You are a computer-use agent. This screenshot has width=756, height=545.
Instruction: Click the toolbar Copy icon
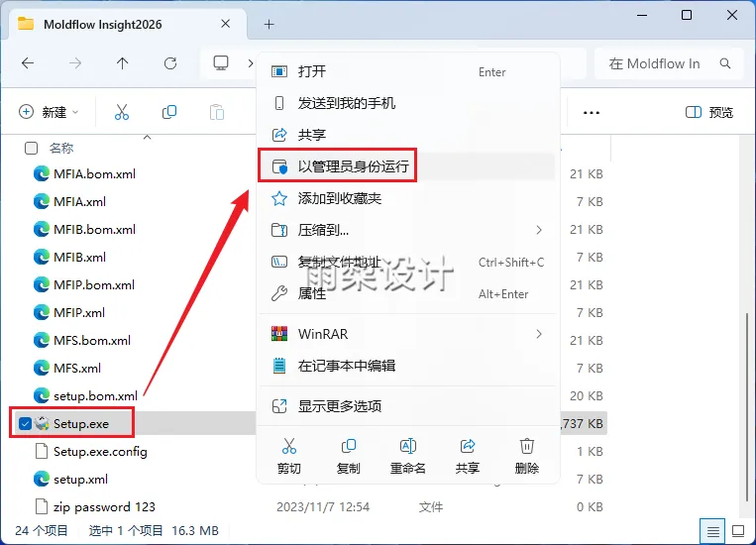pyautogui.click(x=169, y=112)
